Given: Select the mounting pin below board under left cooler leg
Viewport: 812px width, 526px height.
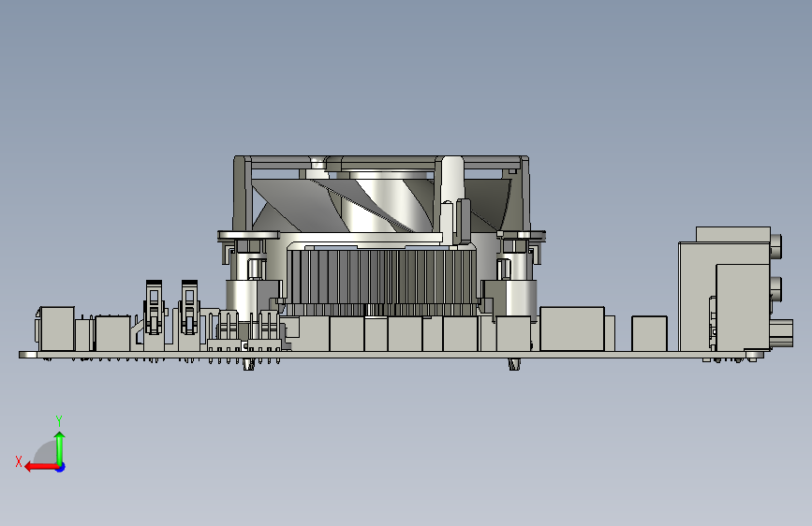Looking at the screenshot, I should [x=248, y=365].
